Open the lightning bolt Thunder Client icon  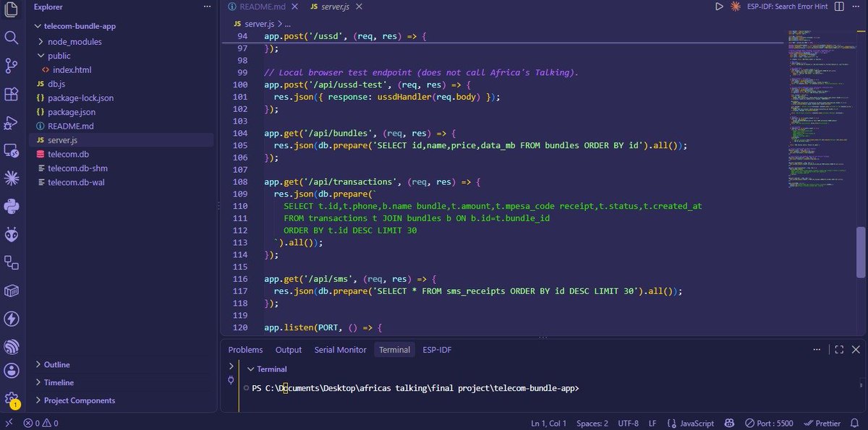[11, 319]
